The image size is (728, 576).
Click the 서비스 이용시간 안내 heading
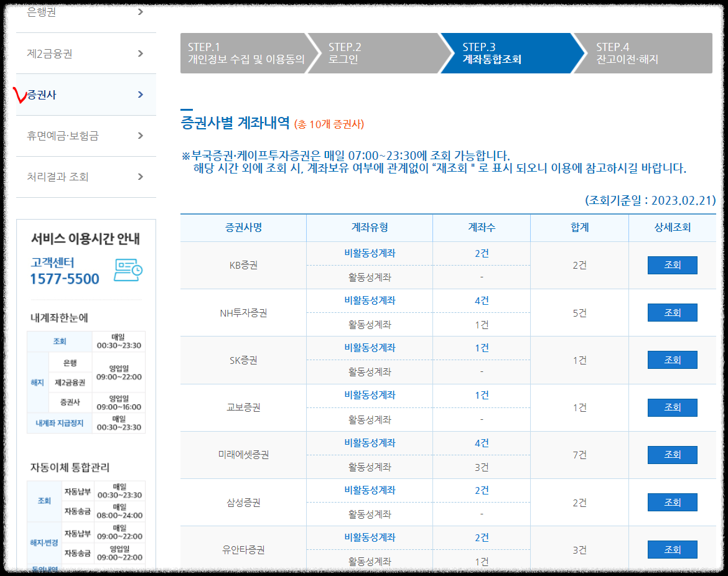pyautogui.click(x=85, y=239)
